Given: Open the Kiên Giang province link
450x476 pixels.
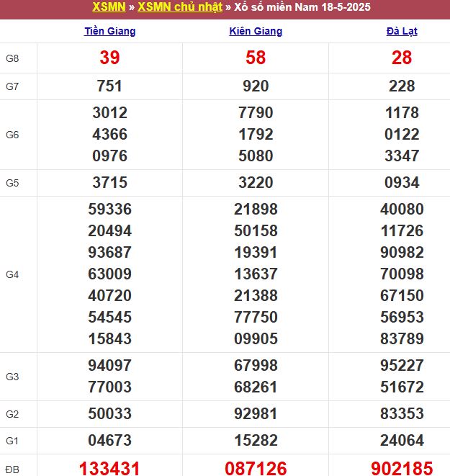Looking at the screenshot, I should point(256,31).
